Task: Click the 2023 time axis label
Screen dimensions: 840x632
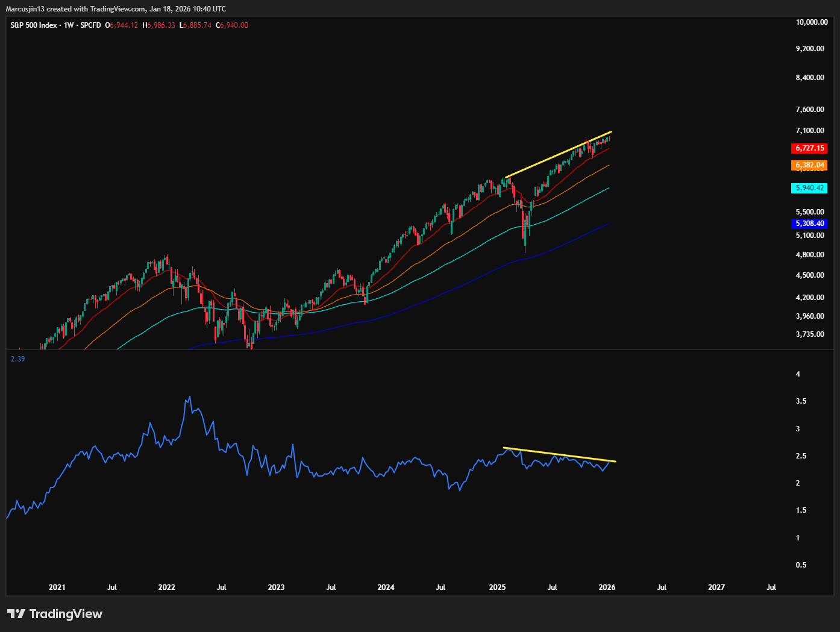Action: point(276,587)
